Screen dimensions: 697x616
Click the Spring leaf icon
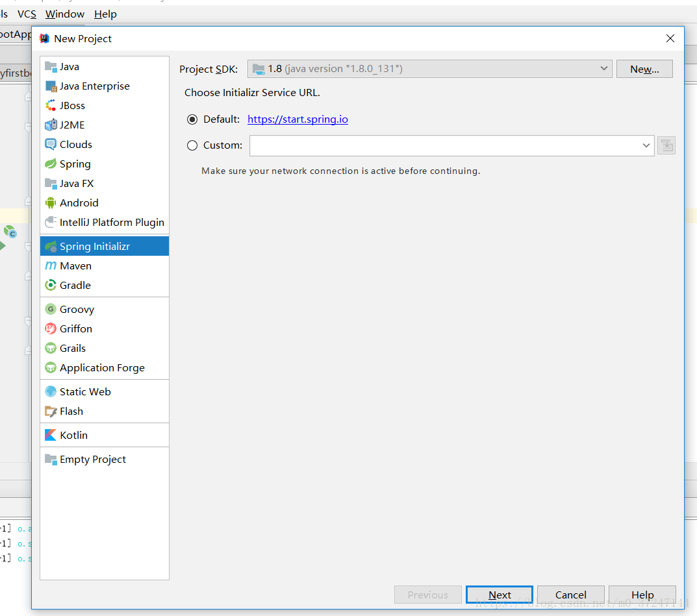(51, 164)
